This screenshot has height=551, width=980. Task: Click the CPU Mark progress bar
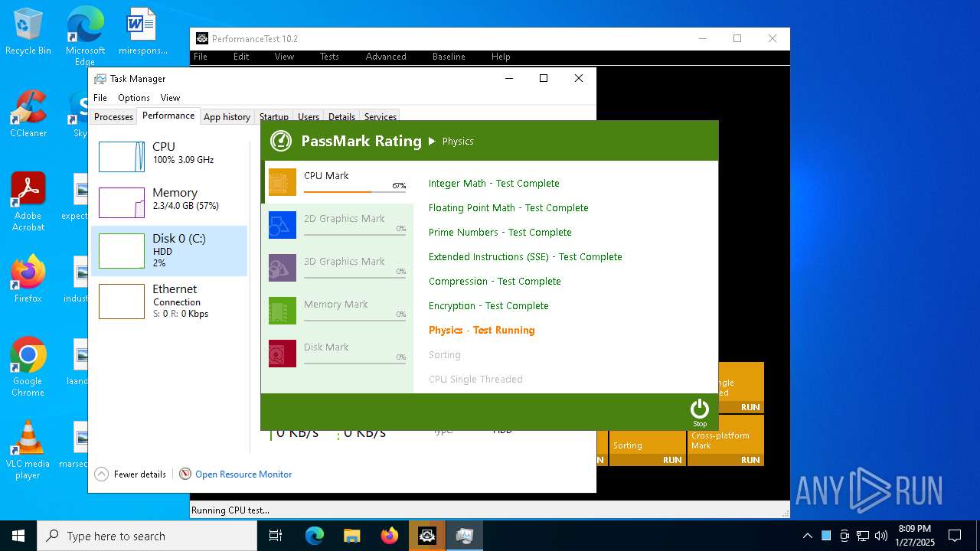(x=354, y=191)
